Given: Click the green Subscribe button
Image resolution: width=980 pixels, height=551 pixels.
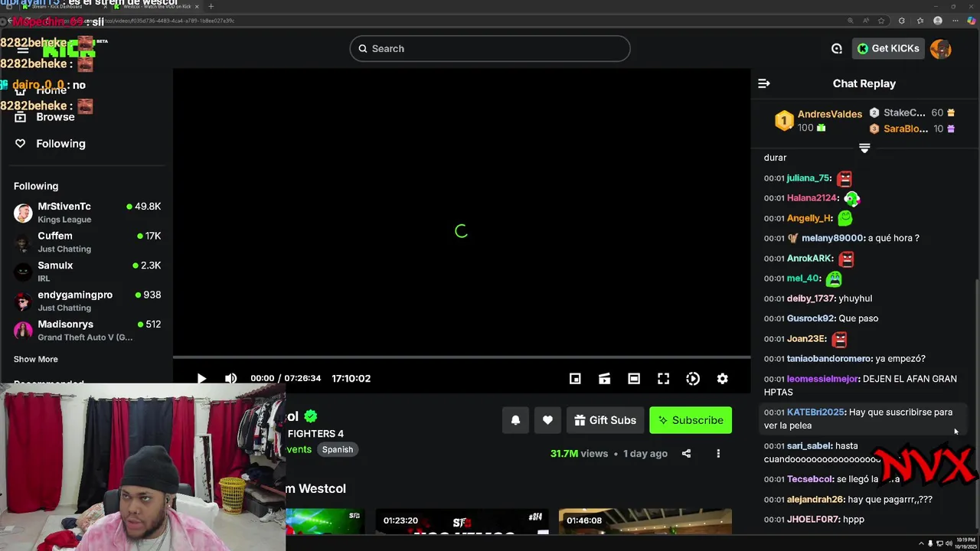Looking at the screenshot, I should (691, 420).
